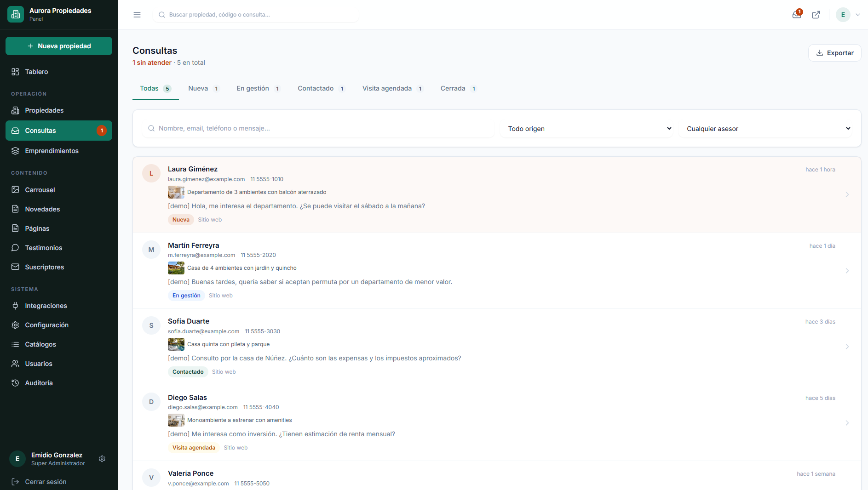Click the name, email, phone filter field
This screenshot has height=490, width=868.
317,129
